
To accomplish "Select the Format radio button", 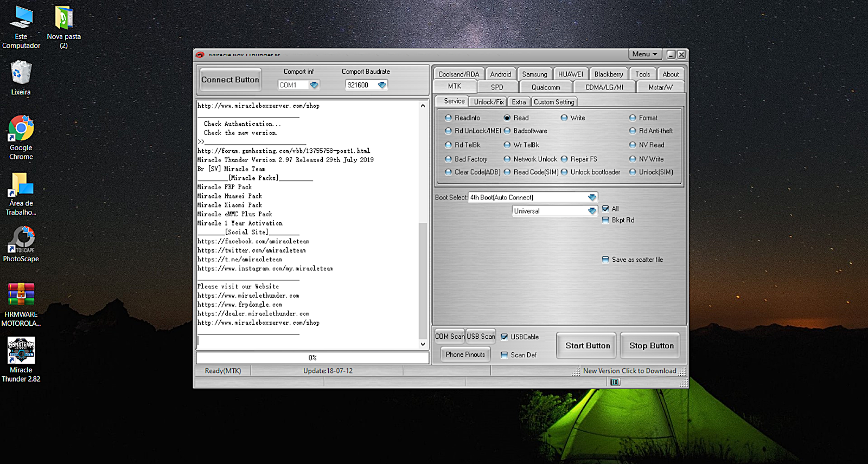I will tap(633, 118).
